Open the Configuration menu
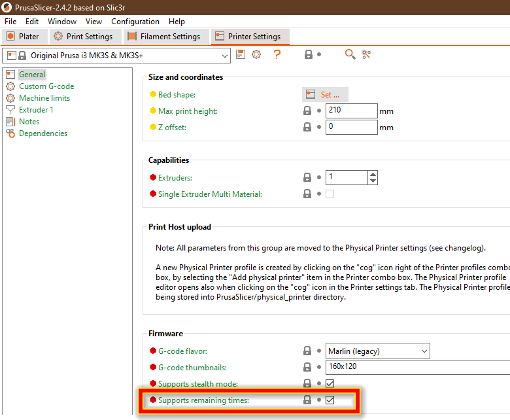 tap(135, 22)
